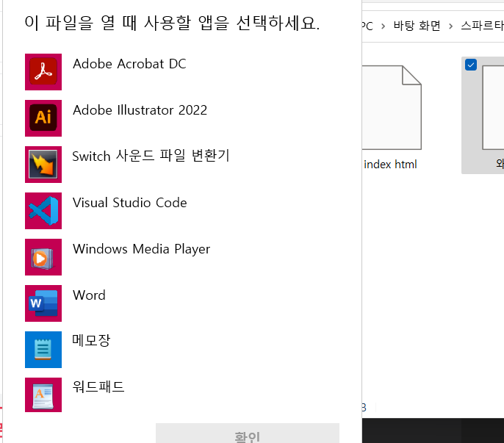Click the 워드패드 app name text
Image resolution: width=504 pixels, height=443 pixels.
(x=98, y=387)
